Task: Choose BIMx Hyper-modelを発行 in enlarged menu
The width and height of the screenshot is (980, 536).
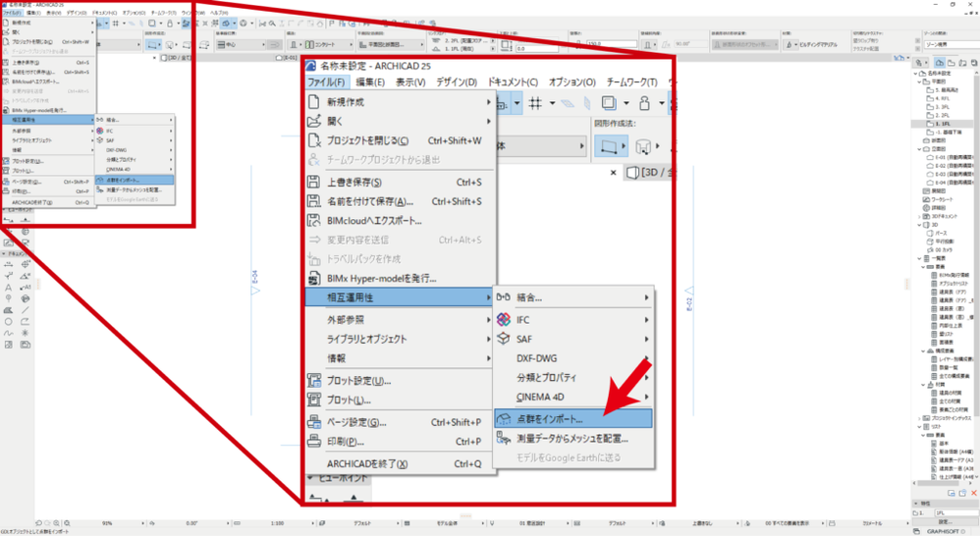Action: pyautogui.click(x=400, y=278)
